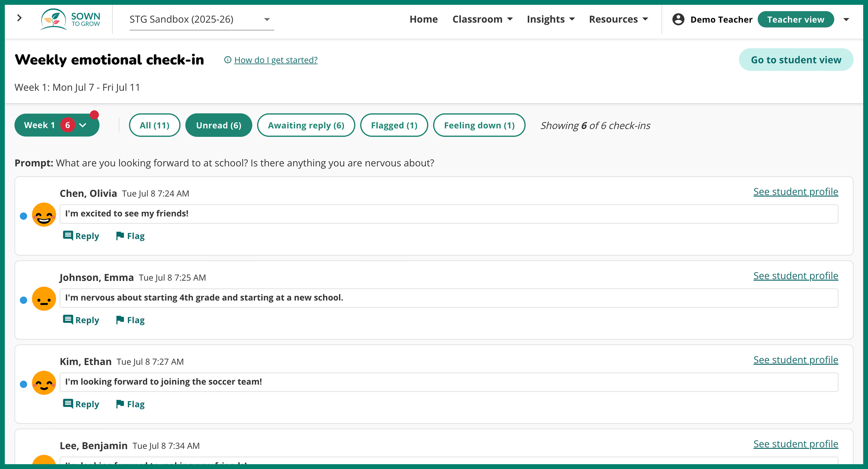
Task: Click Olivia Chen's happy emoji face
Action: click(x=44, y=215)
